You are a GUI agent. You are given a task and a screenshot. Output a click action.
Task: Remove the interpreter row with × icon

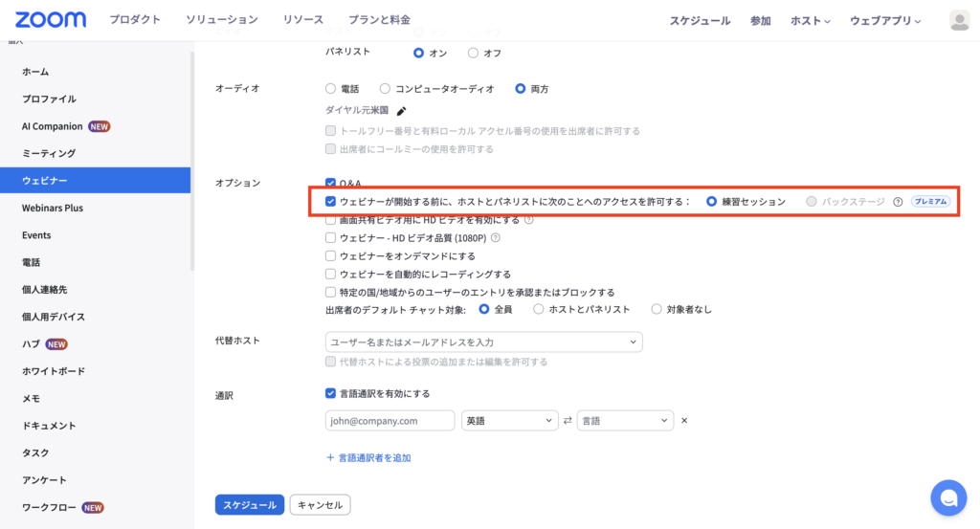(684, 421)
